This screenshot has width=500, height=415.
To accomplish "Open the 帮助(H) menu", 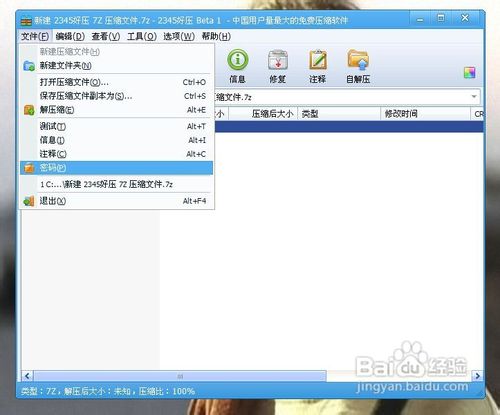I will coord(216,36).
